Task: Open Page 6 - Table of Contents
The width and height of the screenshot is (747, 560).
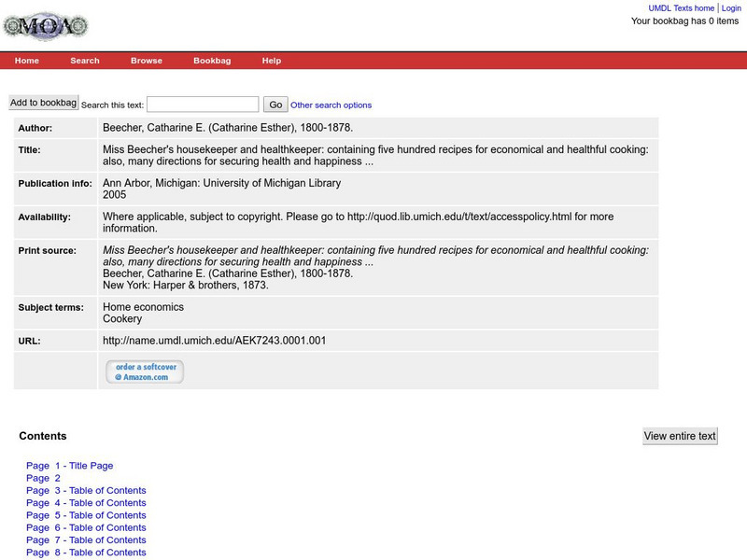Action: 86,527
